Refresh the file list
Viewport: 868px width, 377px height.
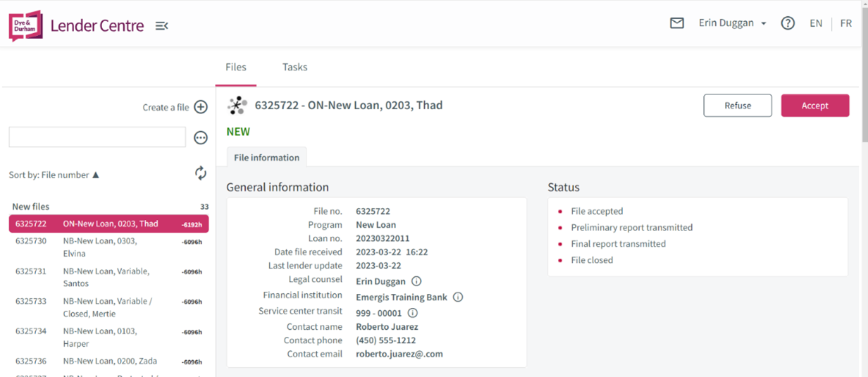click(201, 173)
